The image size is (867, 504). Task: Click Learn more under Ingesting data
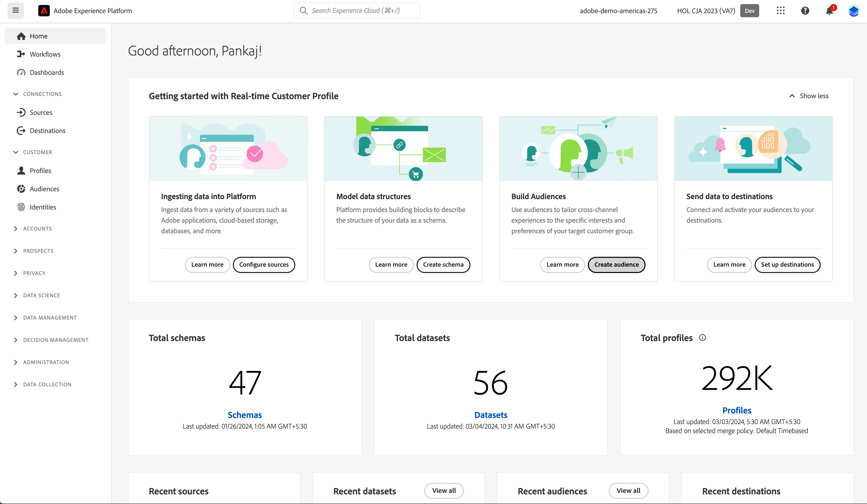(x=207, y=265)
